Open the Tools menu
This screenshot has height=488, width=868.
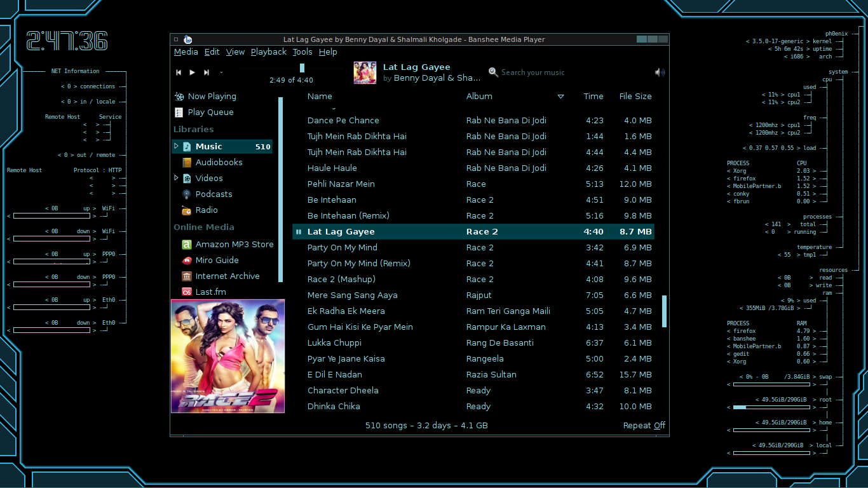pos(302,52)
